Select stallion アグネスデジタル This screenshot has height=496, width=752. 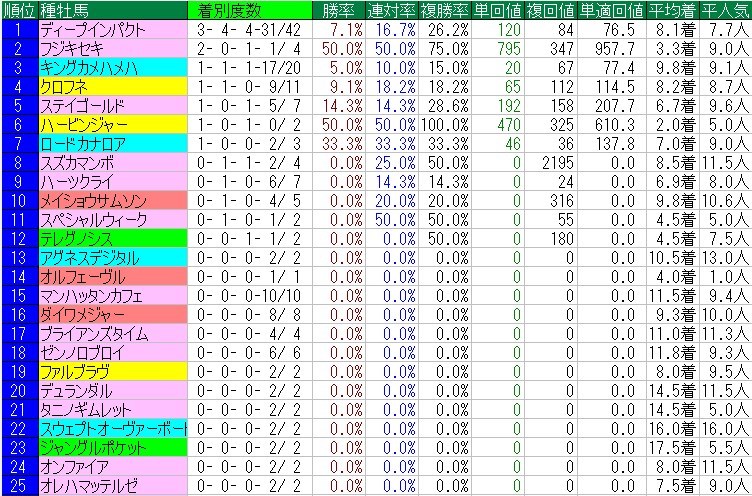click(112, 258)
